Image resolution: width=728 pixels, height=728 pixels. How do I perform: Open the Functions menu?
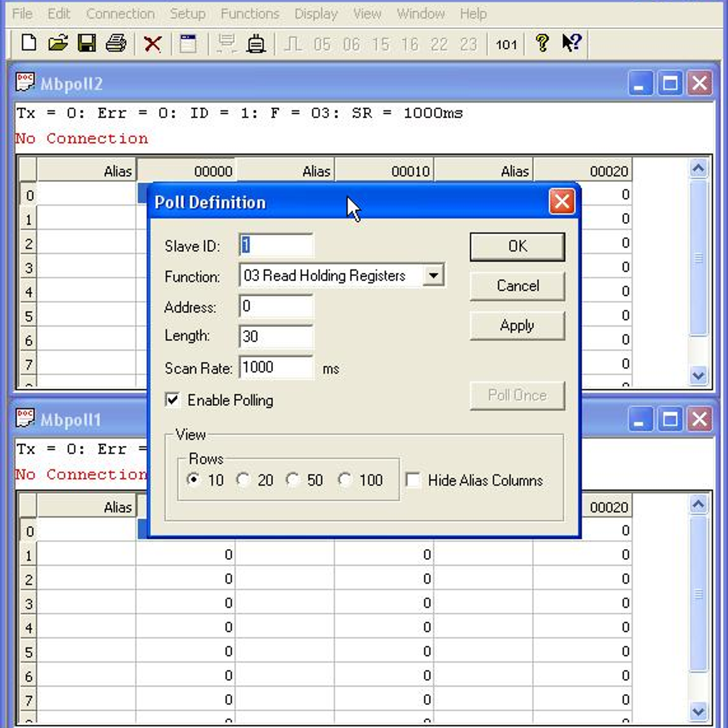(x=250, y=13)
